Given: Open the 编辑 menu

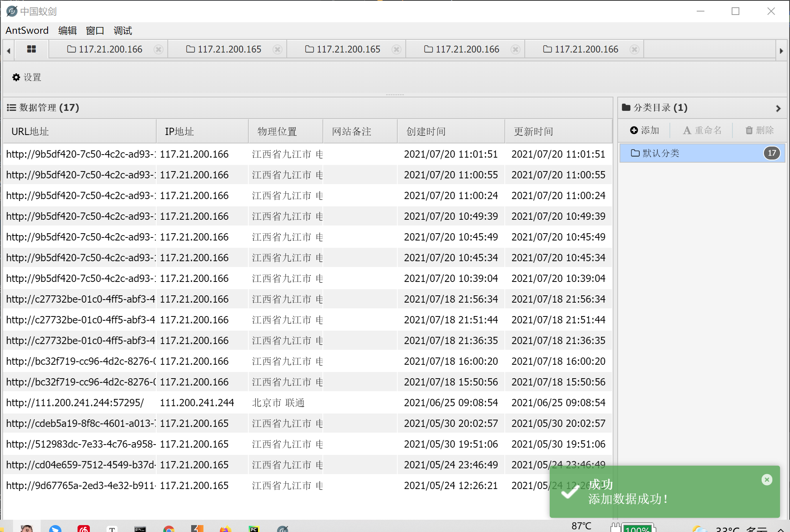Looking at the screenshot, I should (68, 30).
